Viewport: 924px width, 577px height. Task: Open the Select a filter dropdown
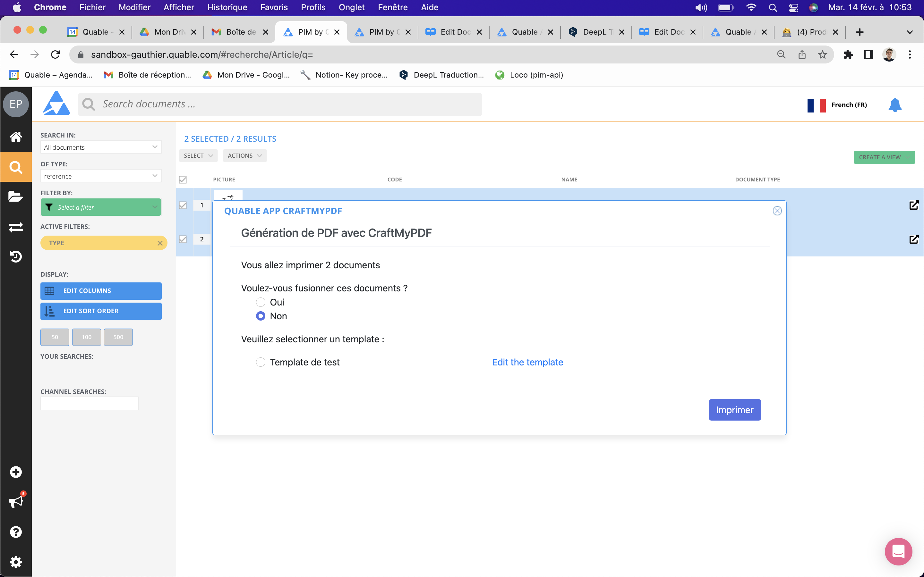click(x=101, y=207)
